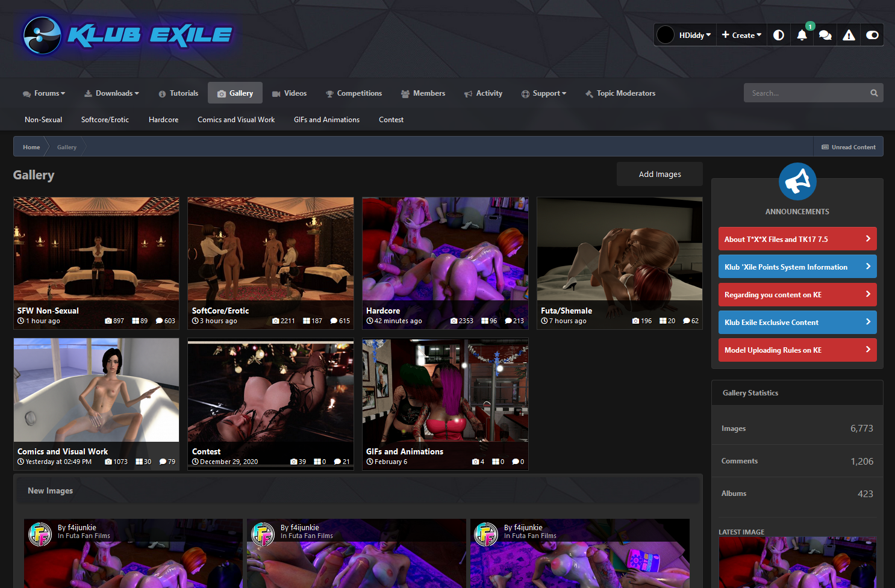The image size is (895, 588).
Task: View Unread Content
Action: pyautogui.click(x=849, y=147)
